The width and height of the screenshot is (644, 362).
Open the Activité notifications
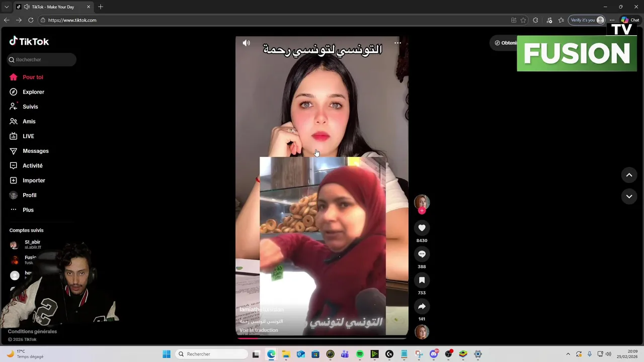click(x=26, y=165)
